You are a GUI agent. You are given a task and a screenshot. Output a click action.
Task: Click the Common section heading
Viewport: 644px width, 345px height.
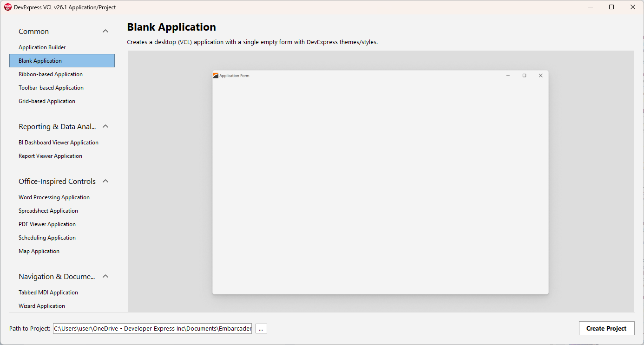point(33,32)
